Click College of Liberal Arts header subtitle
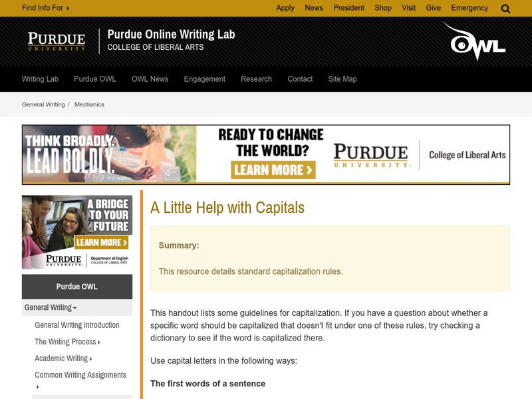The height and width of the screenshot is (399, 532). point(156,47)
